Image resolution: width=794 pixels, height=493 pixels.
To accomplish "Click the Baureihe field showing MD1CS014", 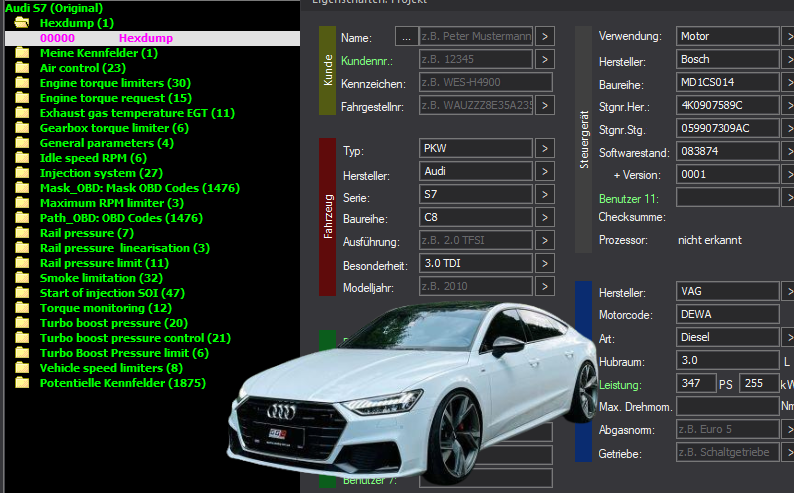I will [x=728, y=82].
